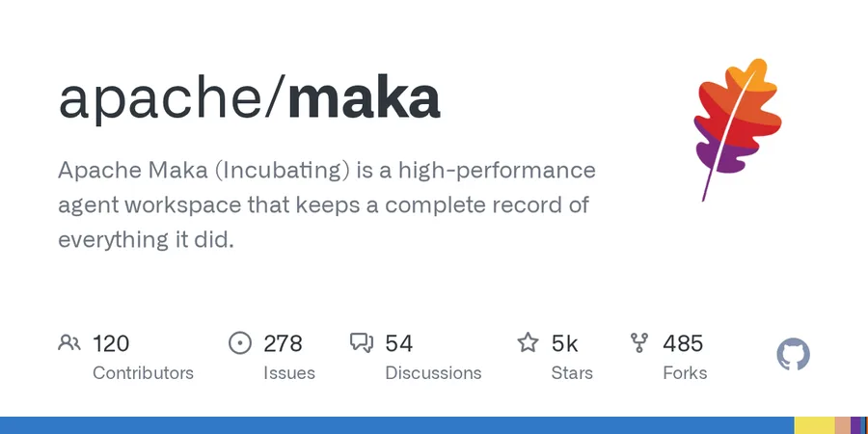Click the colorful oak leaf logo
Screen dimensions: 868x434
pyautogui.click(x=737, y=129)
